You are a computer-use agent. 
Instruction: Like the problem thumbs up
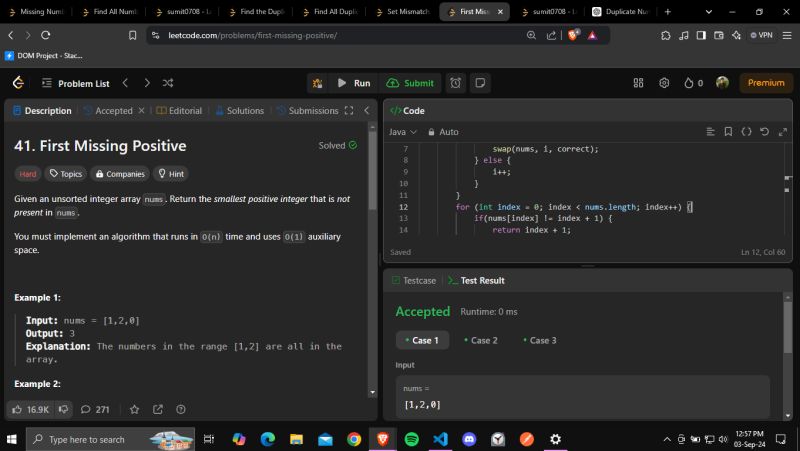(x=30, y=409)
